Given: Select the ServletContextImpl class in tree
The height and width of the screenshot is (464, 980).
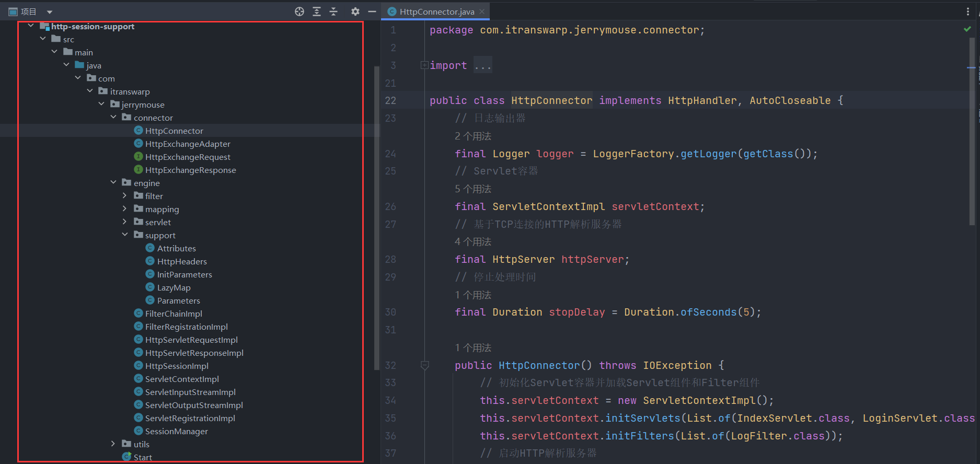Looking at the screenshot, I should coord(182,379).
